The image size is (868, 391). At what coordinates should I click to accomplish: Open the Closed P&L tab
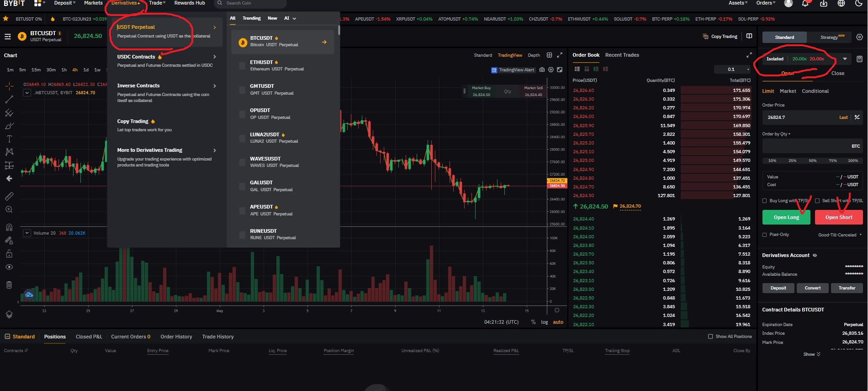pos(89,337)
